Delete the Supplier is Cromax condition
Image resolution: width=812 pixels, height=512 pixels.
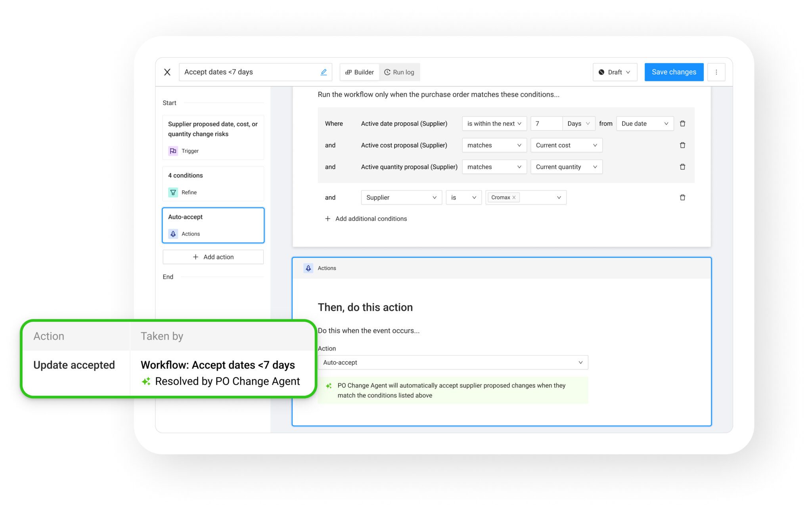[682, 197]
